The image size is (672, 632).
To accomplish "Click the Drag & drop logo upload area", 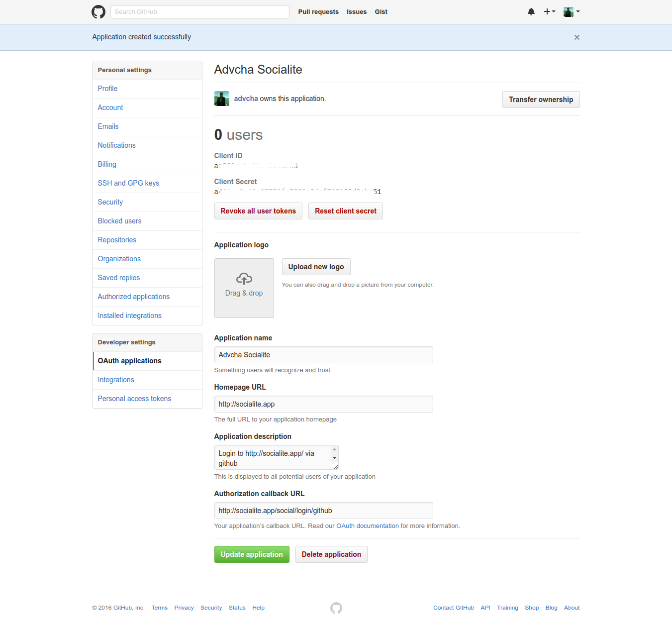I will click(244, 288).
